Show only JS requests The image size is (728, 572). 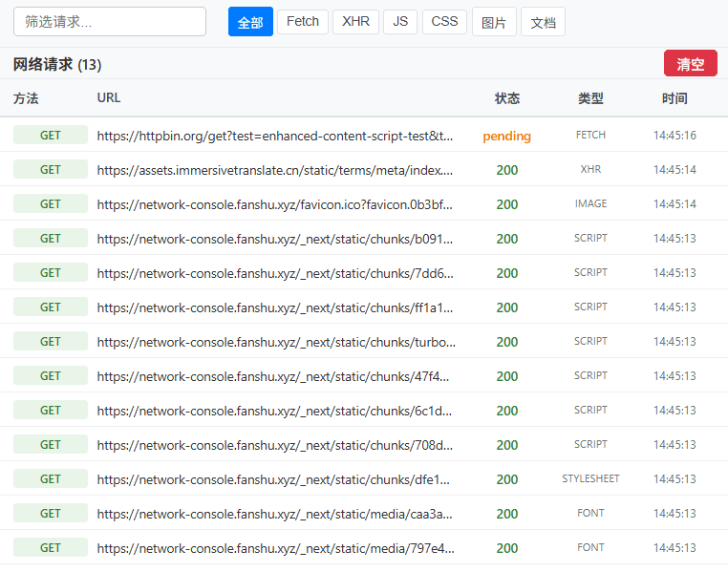pyautogui.click(x=400, y=22)
